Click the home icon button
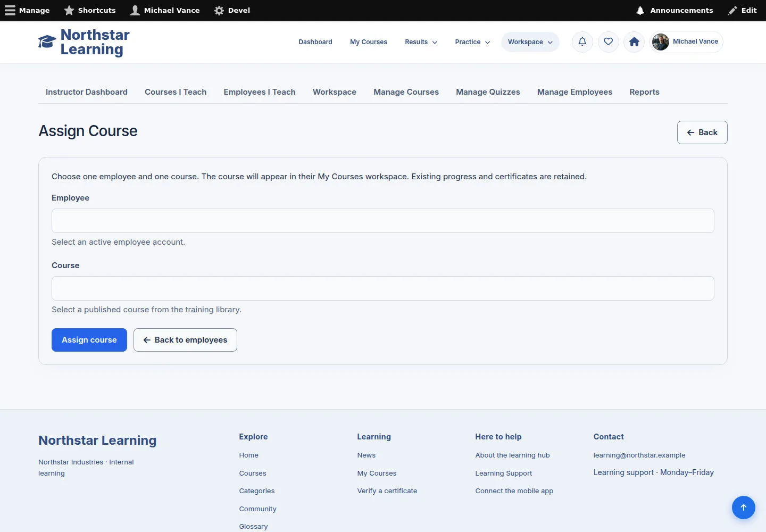The width and height of the screenshot is (766, 532). coord(634,41)
